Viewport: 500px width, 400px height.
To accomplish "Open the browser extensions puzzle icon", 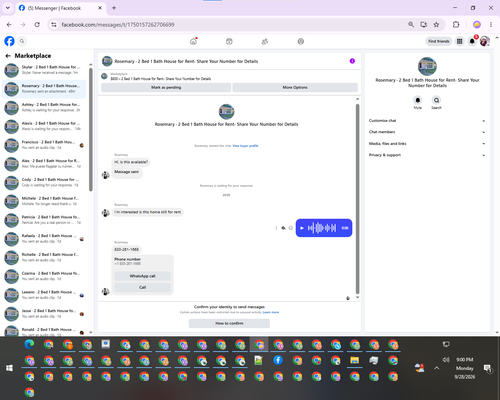I will pyautogui.click(x=456, y=24).
